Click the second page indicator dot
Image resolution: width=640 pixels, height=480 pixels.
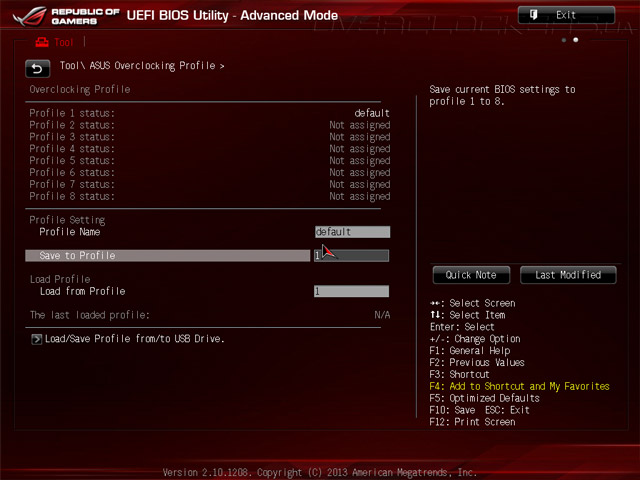click(576, 40)
